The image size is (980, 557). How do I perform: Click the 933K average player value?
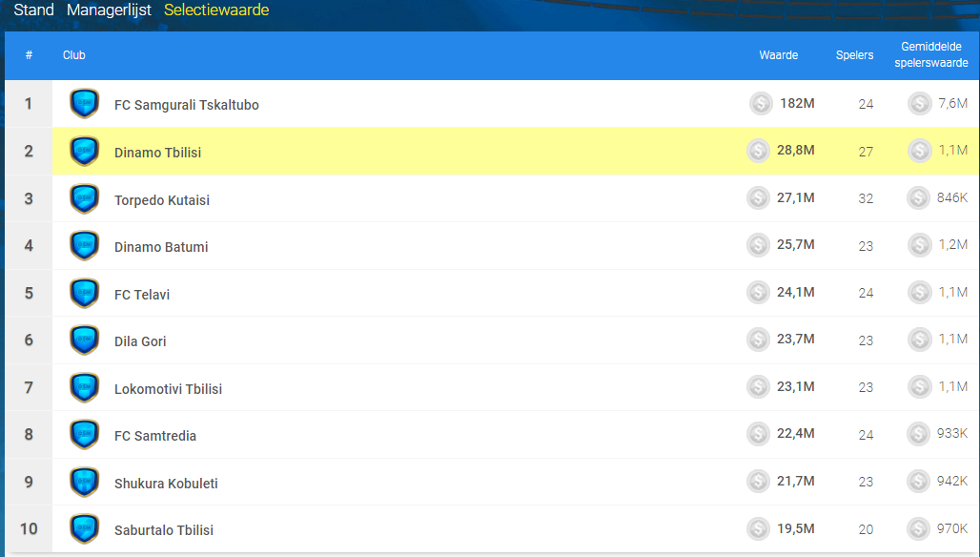pos(951,433)
